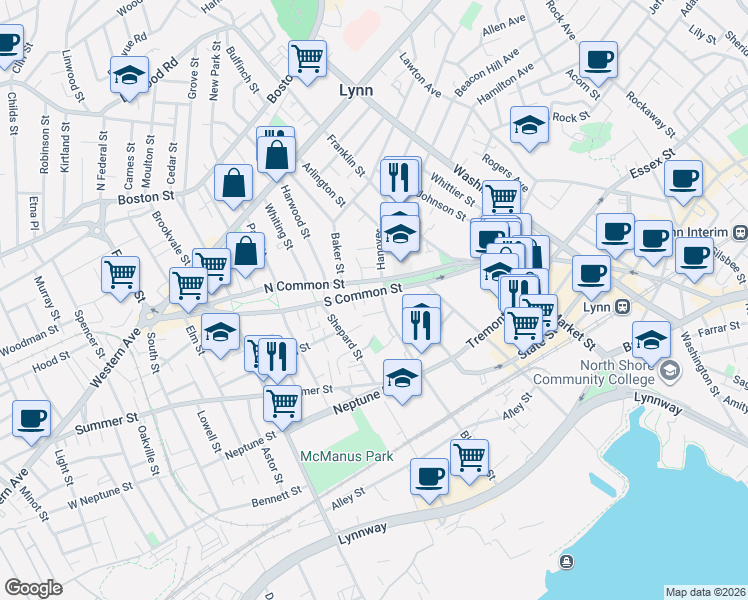Open the cafe marker near Gilsbee St
The image size is (748, 600).
pos(695,259)
